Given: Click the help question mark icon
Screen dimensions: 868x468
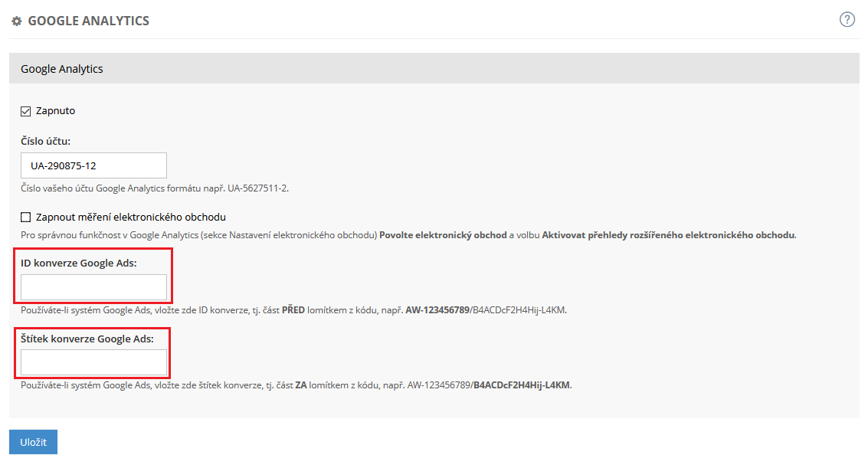Looking at the screenshot, I should point(847,20).
